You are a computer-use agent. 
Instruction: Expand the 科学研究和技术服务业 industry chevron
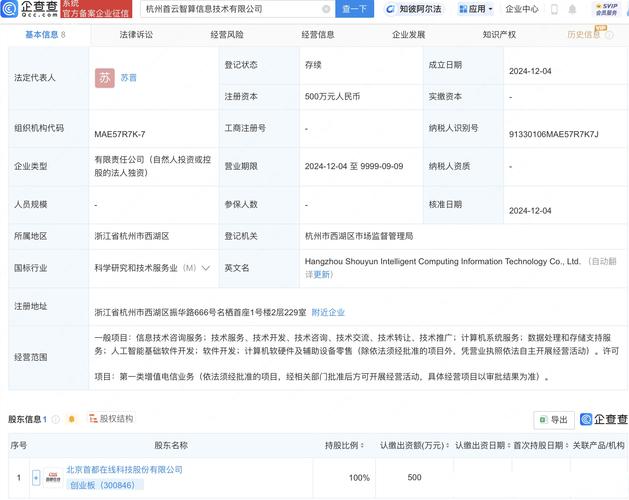pyautogui.click(x=206, y=268)
